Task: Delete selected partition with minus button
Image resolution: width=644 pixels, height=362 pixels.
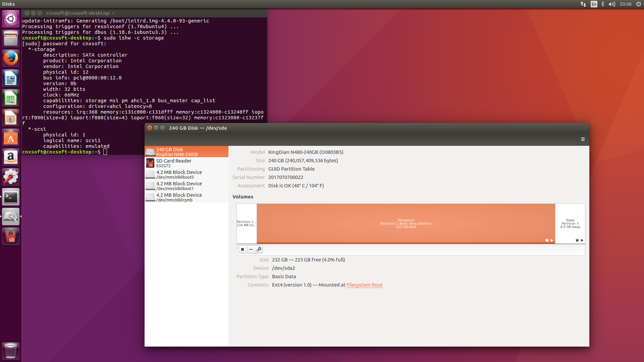Action: [251, 249]
